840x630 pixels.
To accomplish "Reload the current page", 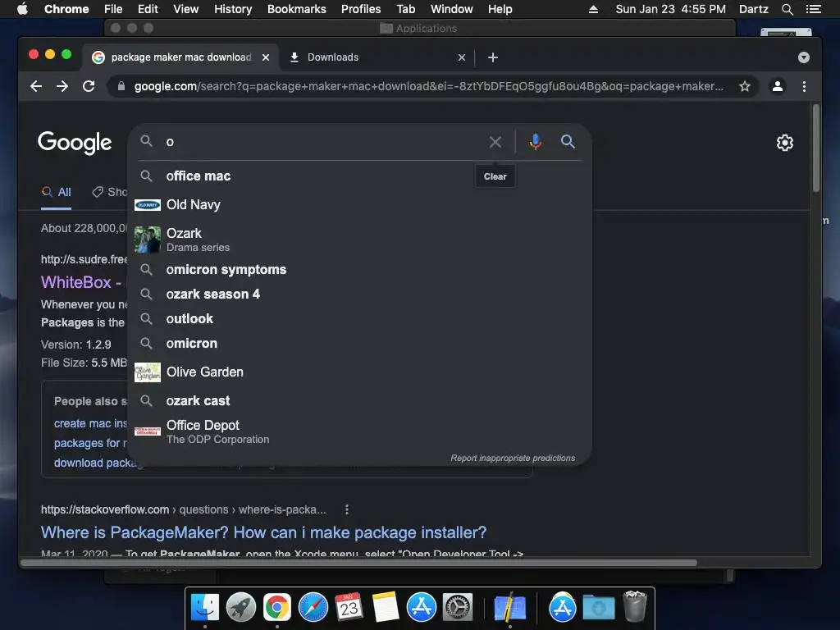I will click(89, 86).
